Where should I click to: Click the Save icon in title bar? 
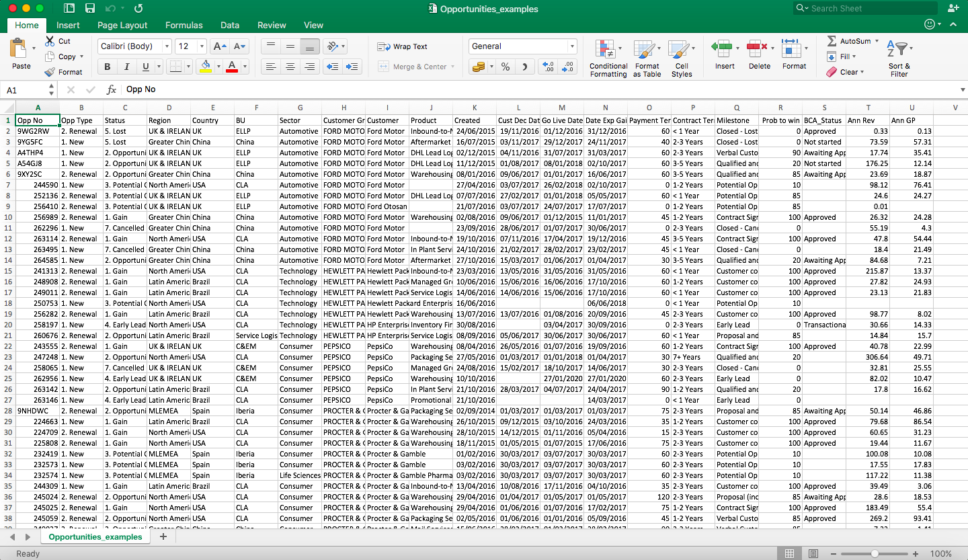click(x=89, y=9)
